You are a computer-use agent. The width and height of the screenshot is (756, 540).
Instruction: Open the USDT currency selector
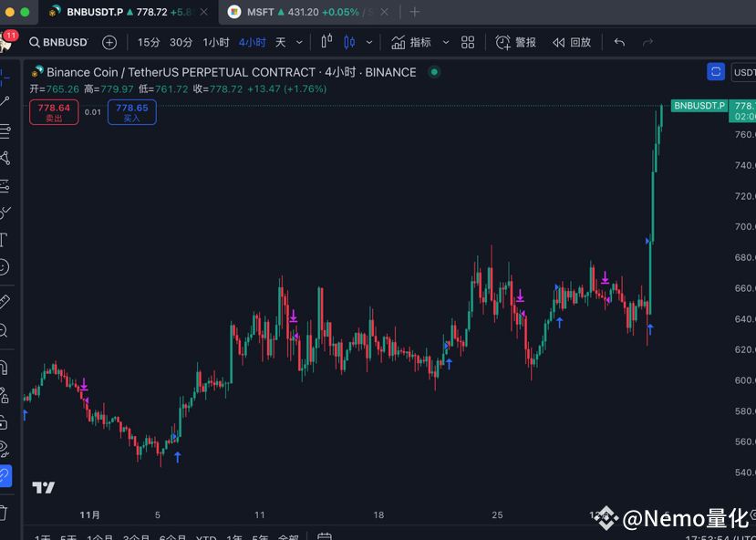tap(744, 72)
